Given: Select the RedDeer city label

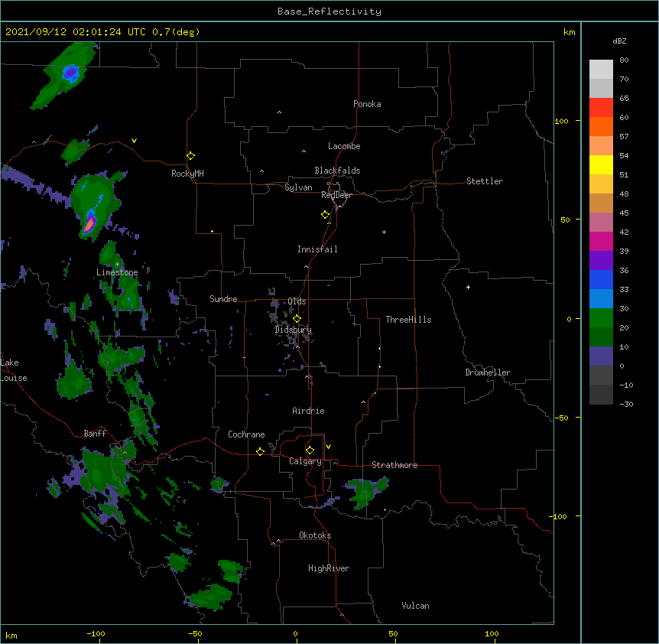Looking at the screenshot, I should coord(336,195).
